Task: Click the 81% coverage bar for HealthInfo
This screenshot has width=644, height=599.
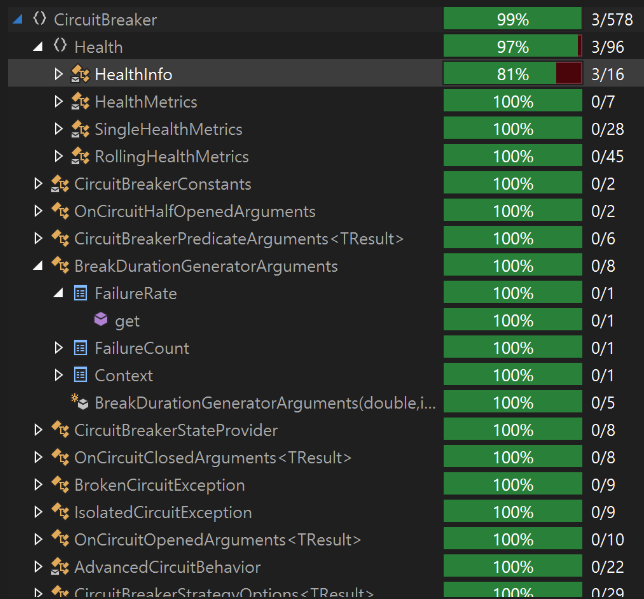Action: pos(513,74)
